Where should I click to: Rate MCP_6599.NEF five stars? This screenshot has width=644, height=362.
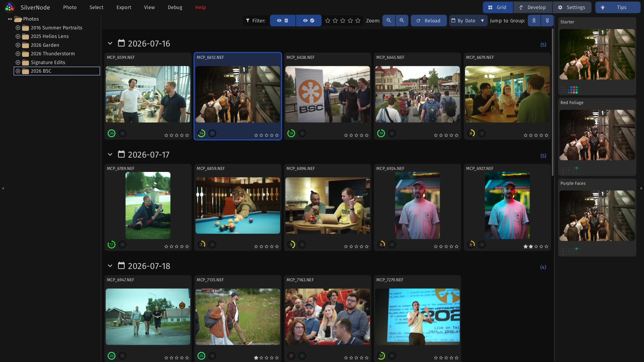point(187,135)
